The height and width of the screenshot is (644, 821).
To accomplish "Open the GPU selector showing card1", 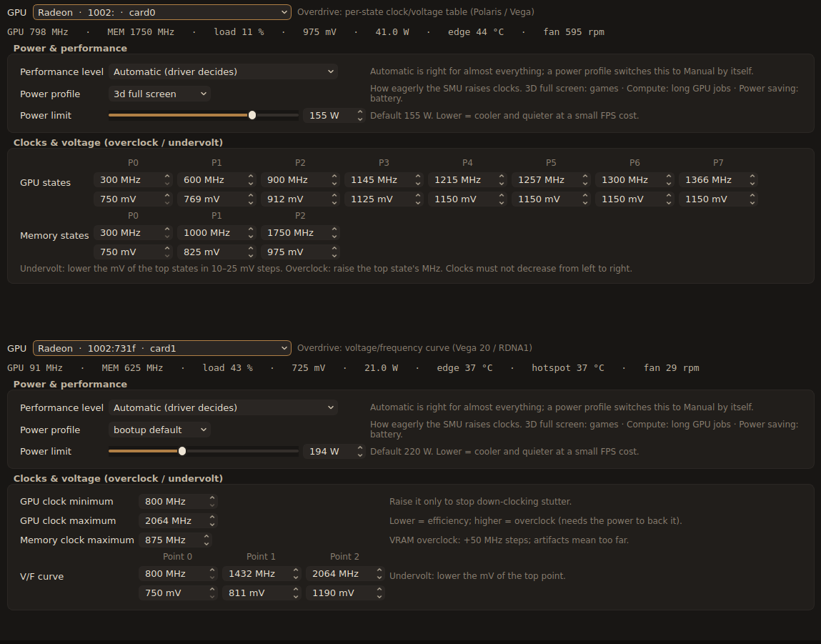I will [x=161, y=348].
